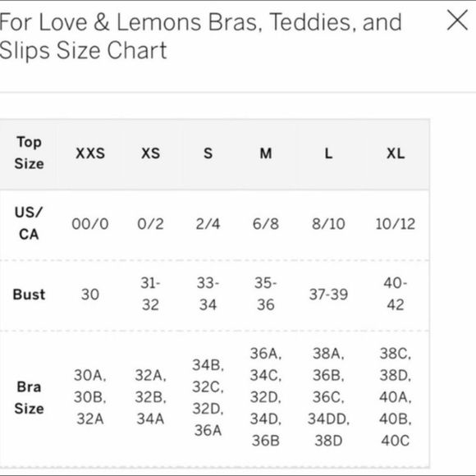Click the L size column header
Screen dimensions: 476x476
click(328, 153)
